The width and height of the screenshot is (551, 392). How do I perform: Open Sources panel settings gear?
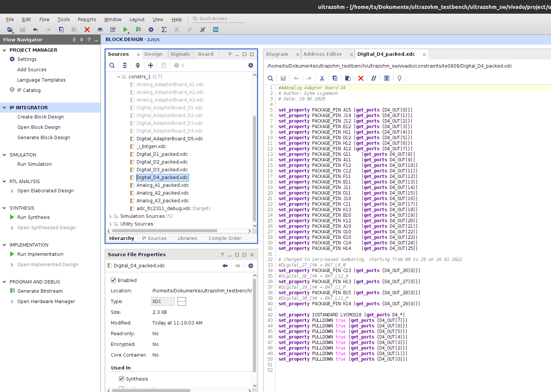(x=251, y=65)
